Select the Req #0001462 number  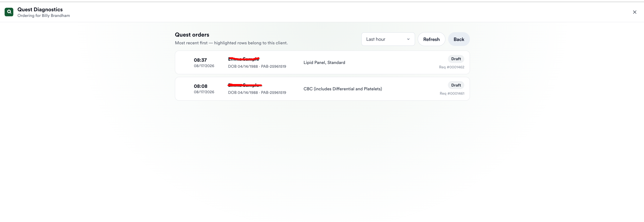451,67
